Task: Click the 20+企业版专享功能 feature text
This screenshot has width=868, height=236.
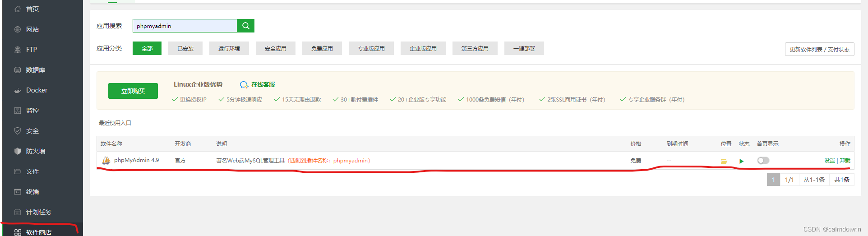Action: [x=422, y=100]
